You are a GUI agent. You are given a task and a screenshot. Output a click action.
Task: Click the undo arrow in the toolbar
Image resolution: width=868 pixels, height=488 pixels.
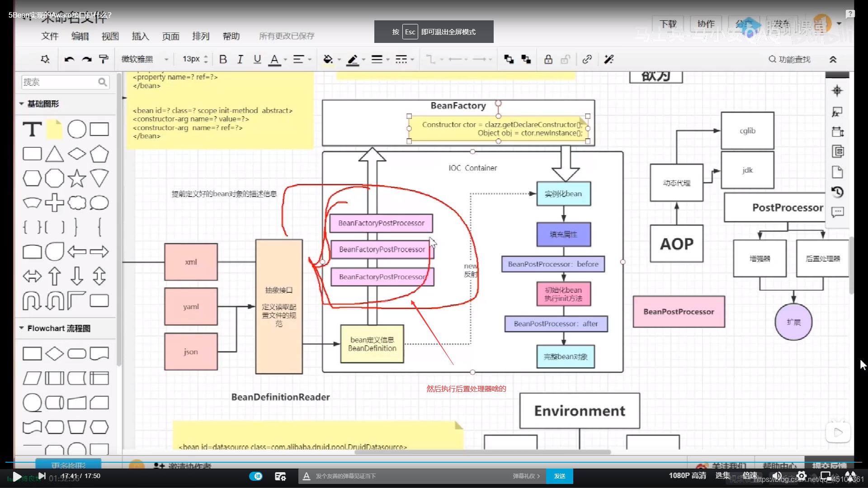point(69,59)
